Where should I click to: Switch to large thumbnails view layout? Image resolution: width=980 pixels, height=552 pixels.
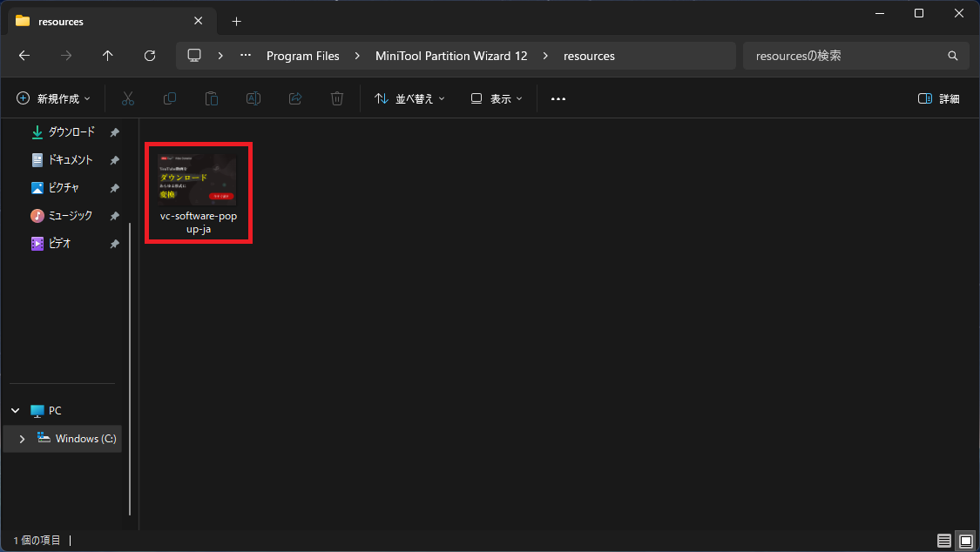(x=964, y=541)
